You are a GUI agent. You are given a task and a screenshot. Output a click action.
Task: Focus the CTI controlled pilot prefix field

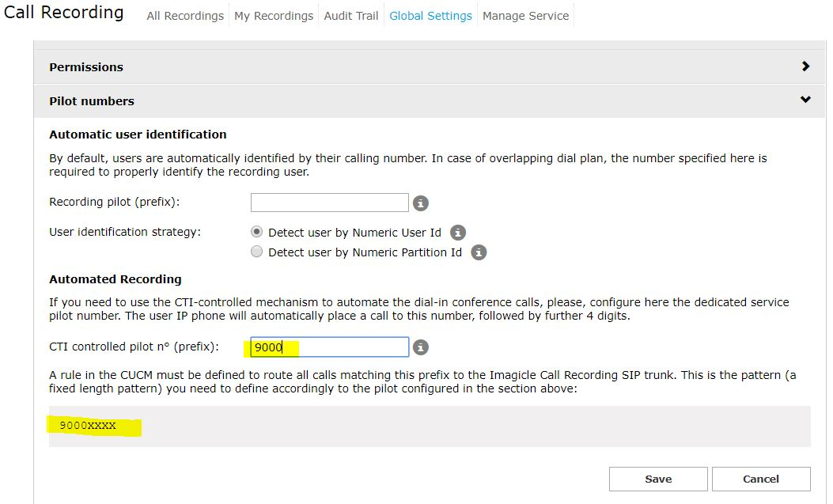(329, 347)
